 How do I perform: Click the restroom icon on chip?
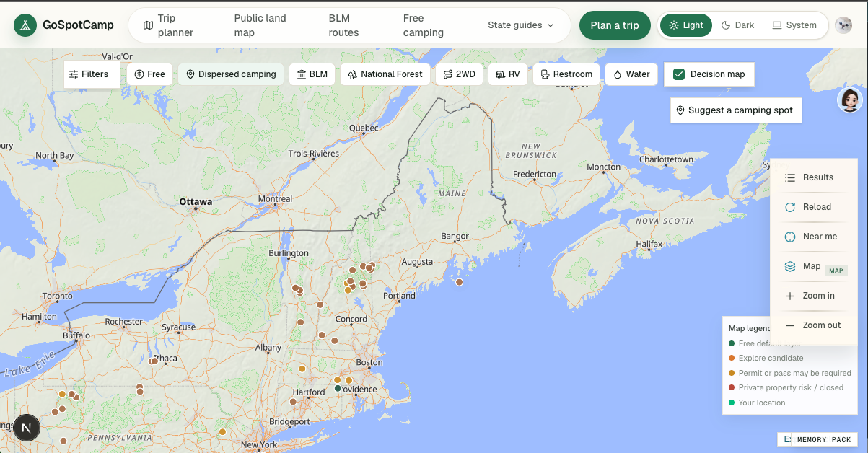click(x=545, y=74)
